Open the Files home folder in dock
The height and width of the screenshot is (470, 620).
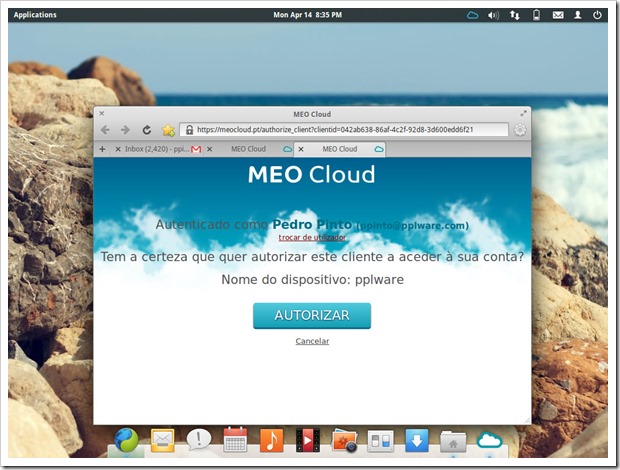(x=453, y=442)
